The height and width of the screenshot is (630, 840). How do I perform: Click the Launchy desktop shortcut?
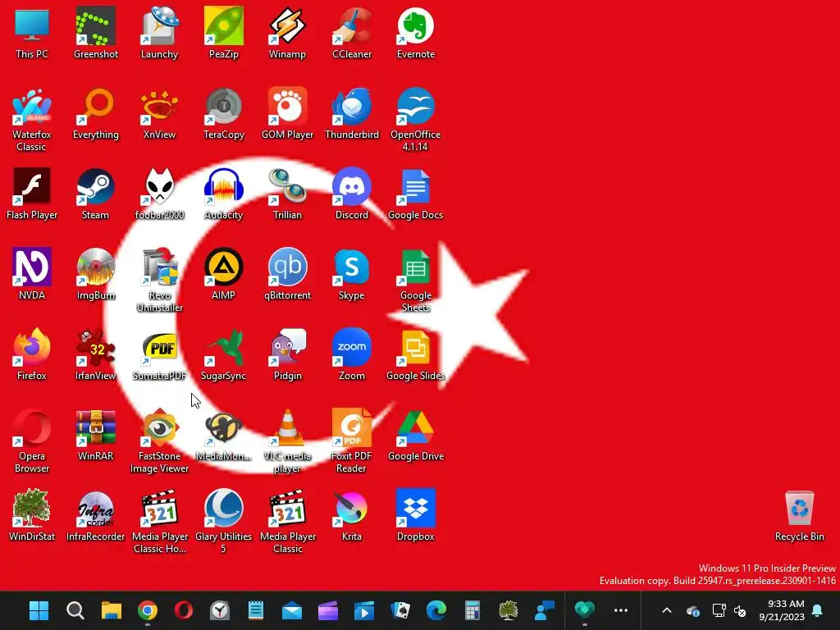click(x=160, y=33)
